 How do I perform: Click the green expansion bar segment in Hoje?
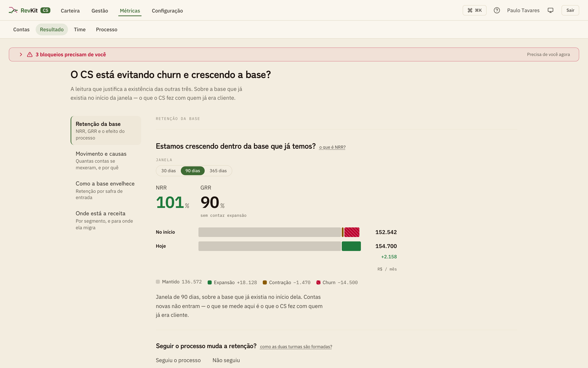tap(351, 246)
